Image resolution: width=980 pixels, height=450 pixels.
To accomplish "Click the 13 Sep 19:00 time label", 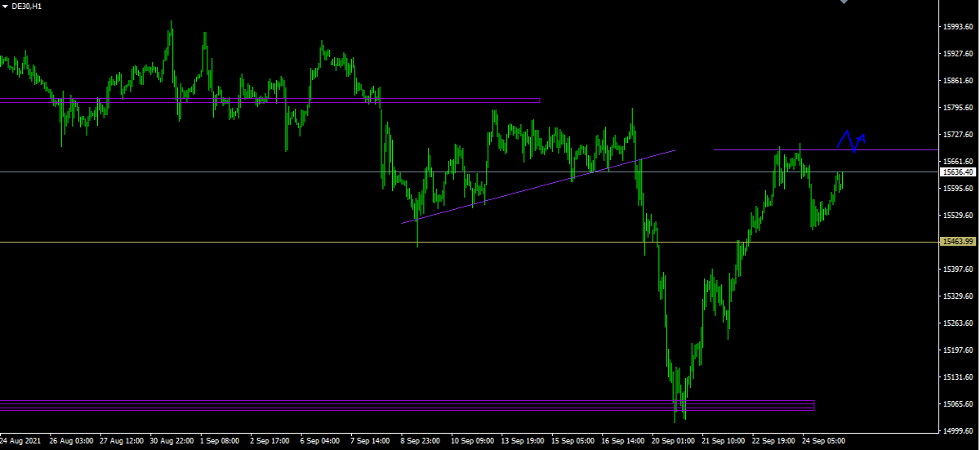I will [524, 441].
